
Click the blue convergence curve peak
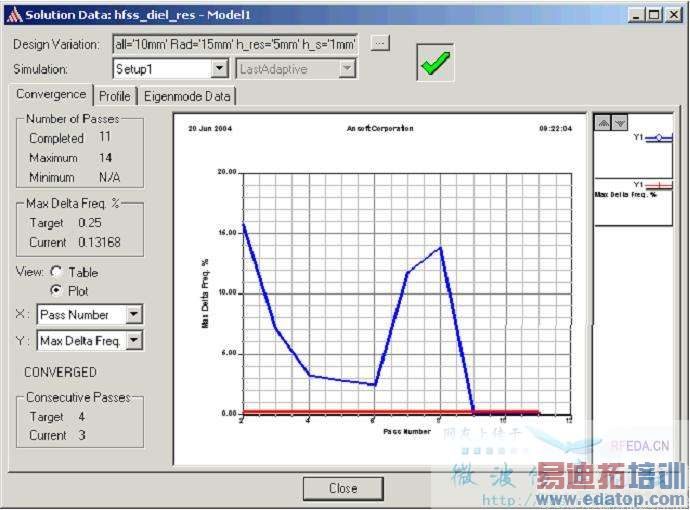(440, 248)
